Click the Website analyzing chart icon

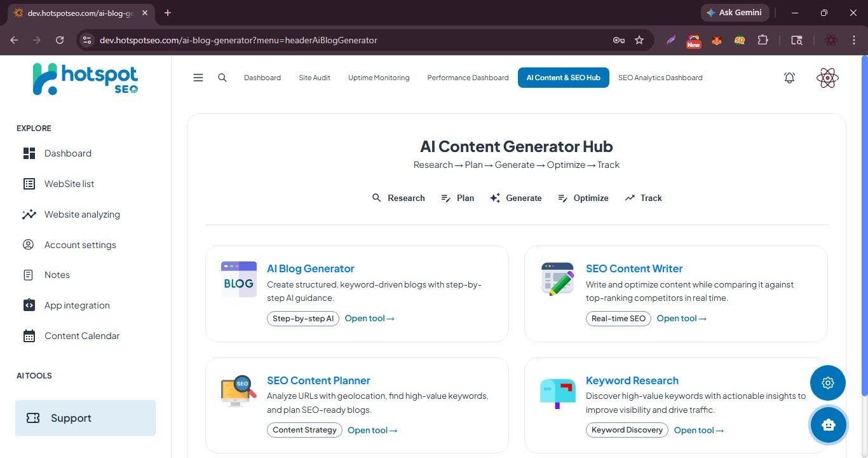click(x=29, y=214)
